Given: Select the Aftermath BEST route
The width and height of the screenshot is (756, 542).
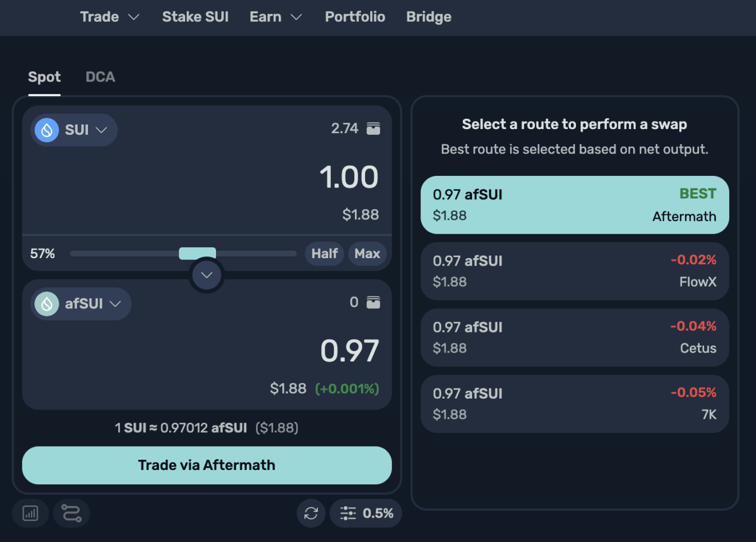Looking at the screenshot, I should click(x=574, y=205).
